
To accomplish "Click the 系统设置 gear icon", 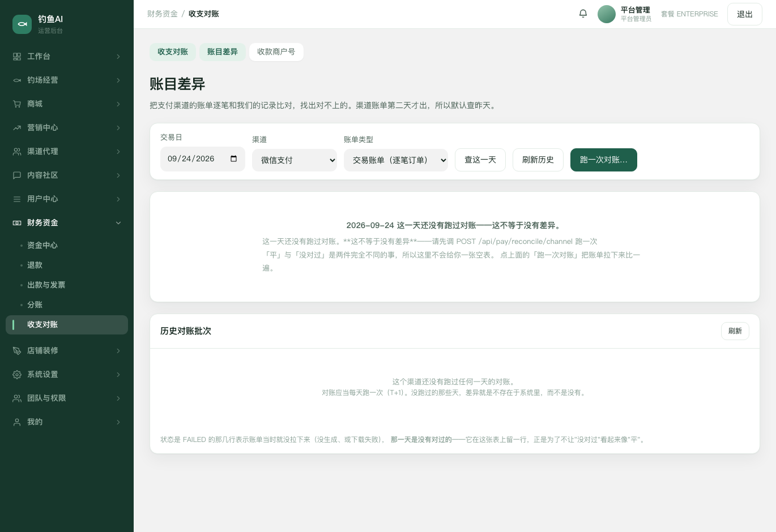I will [x=17, y=375].
